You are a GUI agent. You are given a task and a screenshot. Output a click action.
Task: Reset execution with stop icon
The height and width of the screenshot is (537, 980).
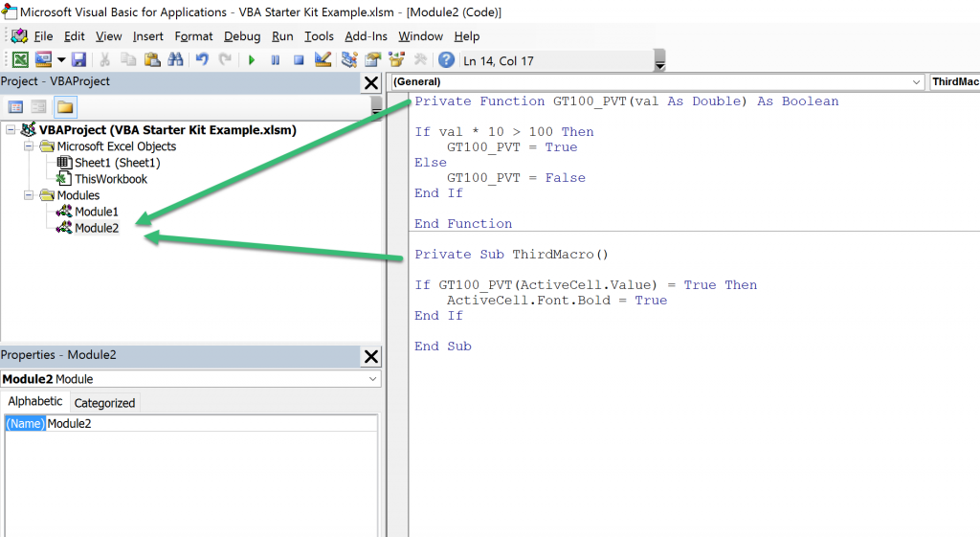click(299, 60)
